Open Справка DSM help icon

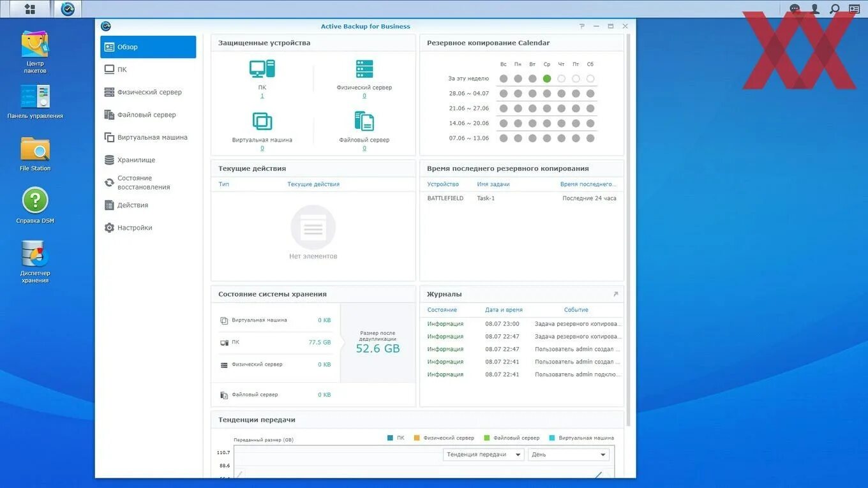[35, 205]
